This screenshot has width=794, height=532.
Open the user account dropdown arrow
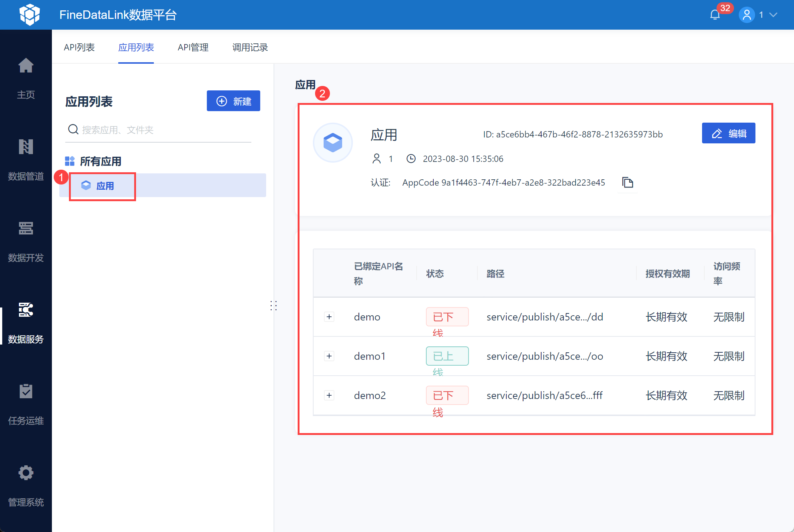tap(773, 15)
